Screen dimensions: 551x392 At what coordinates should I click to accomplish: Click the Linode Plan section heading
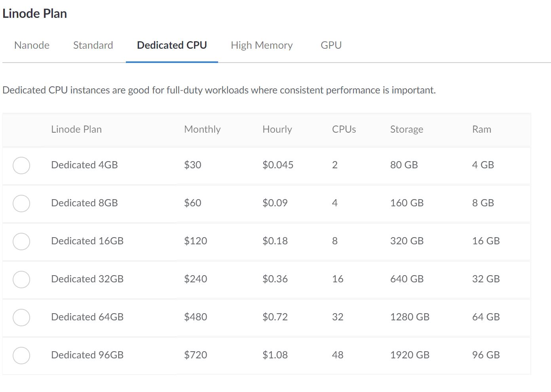point(34,14)
